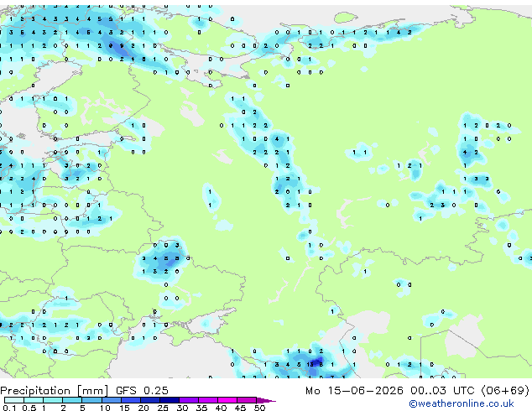532x411 pixels.
Task: Select the 25–30 mm dark navy legend swatch
Action: coord(169,400)
